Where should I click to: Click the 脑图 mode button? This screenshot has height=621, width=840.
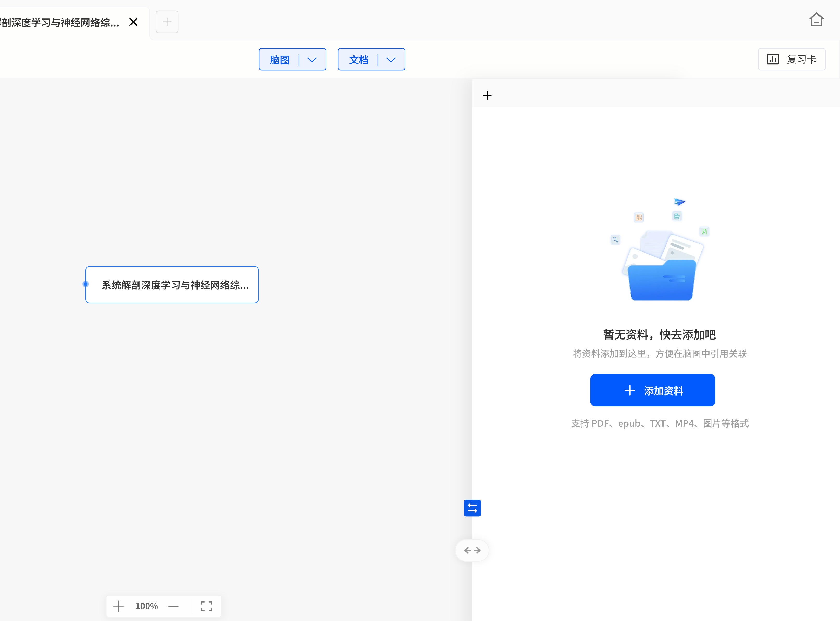point(279,60)
